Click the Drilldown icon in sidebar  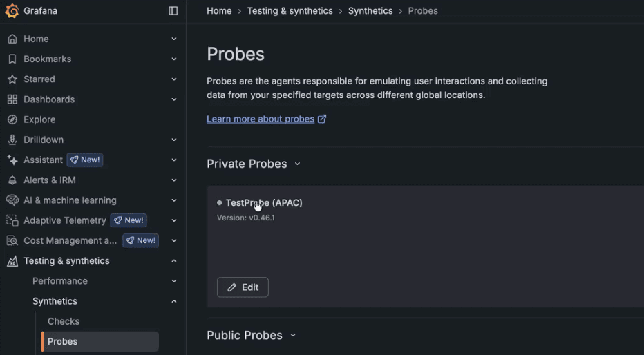coord(12,140)
